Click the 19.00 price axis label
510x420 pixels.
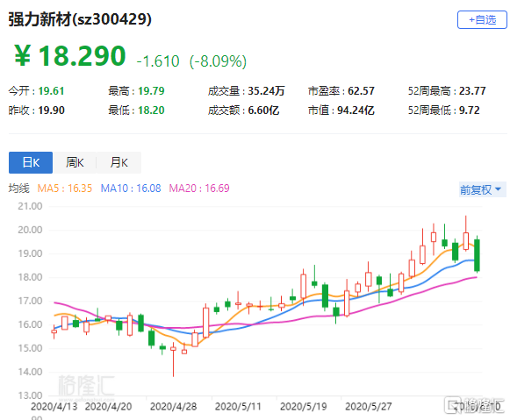(30, 253)
